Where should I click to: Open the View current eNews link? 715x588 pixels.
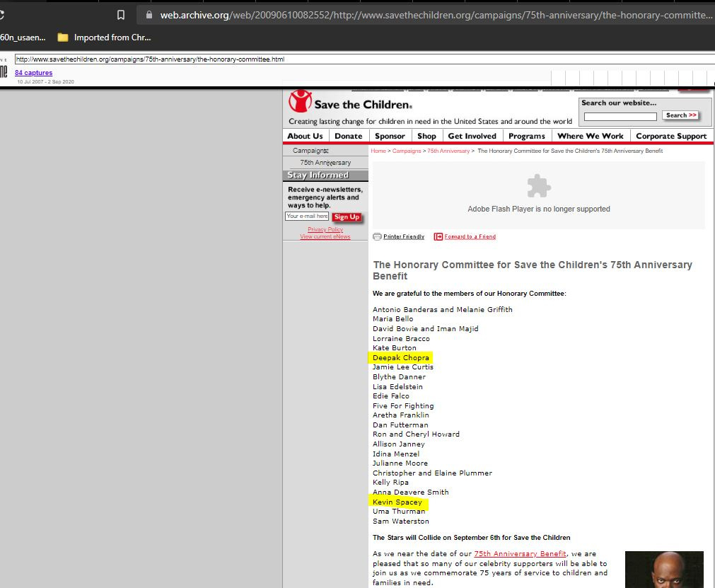(325, 236)
